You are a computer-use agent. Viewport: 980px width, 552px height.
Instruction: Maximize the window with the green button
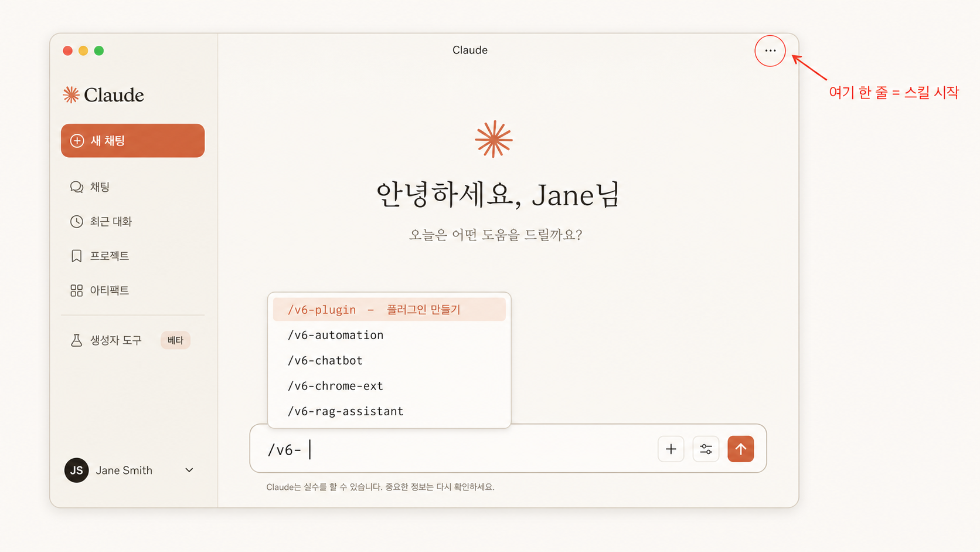[x=99, y=51]
